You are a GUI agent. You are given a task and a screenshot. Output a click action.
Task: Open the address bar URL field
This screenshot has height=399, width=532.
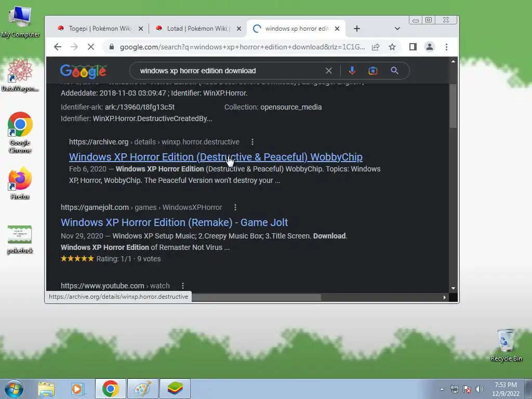[x=242, y=47]
